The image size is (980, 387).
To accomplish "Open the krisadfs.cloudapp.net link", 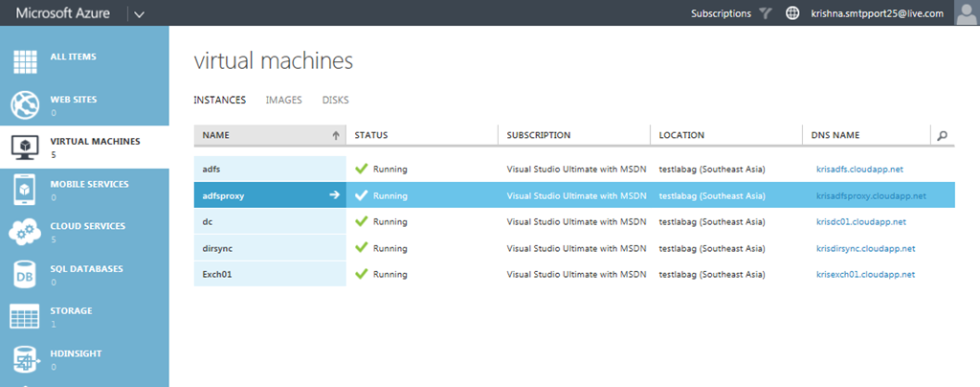I will point(859,169).
